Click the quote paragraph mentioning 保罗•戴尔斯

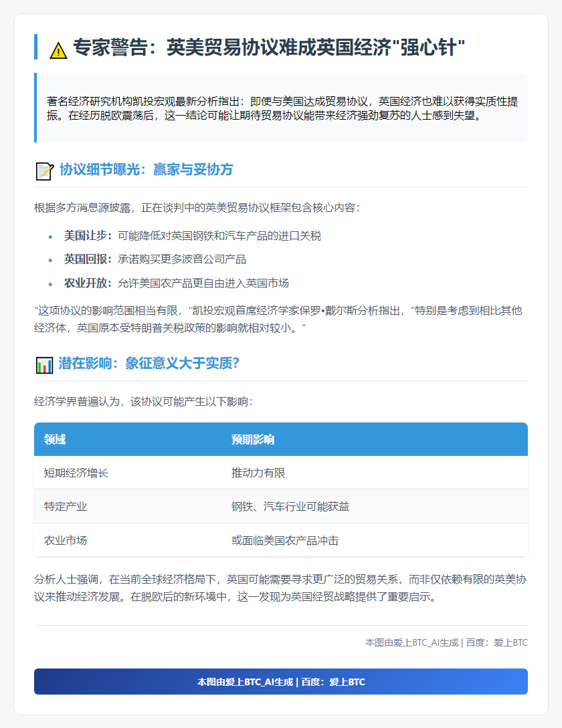pyautogui.click(x=278, y=319)
